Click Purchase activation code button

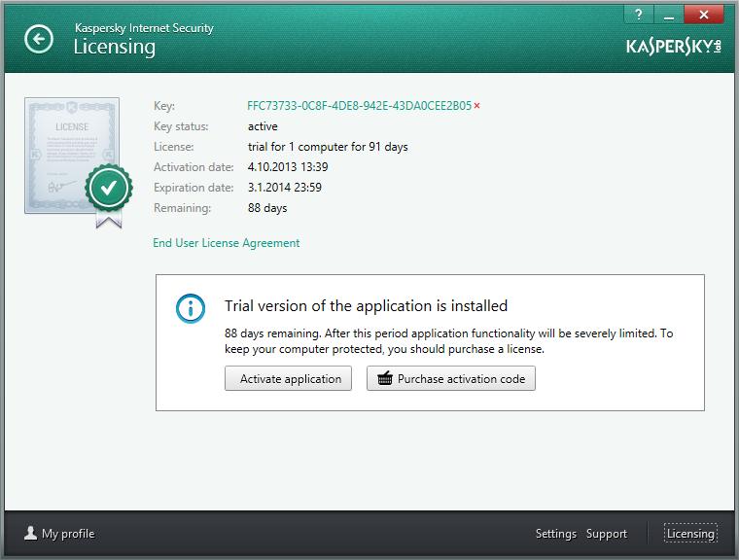click(451, 378)
